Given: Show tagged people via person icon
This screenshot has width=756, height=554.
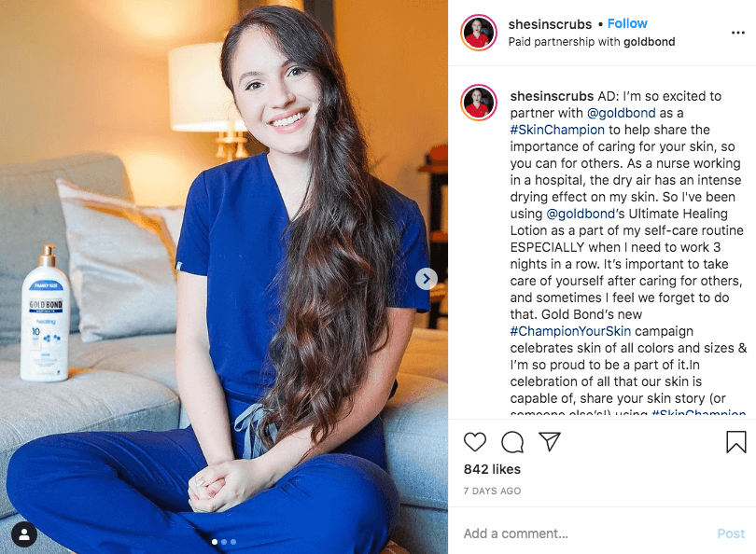Looking at the screenshot, I should click(24, 534).
